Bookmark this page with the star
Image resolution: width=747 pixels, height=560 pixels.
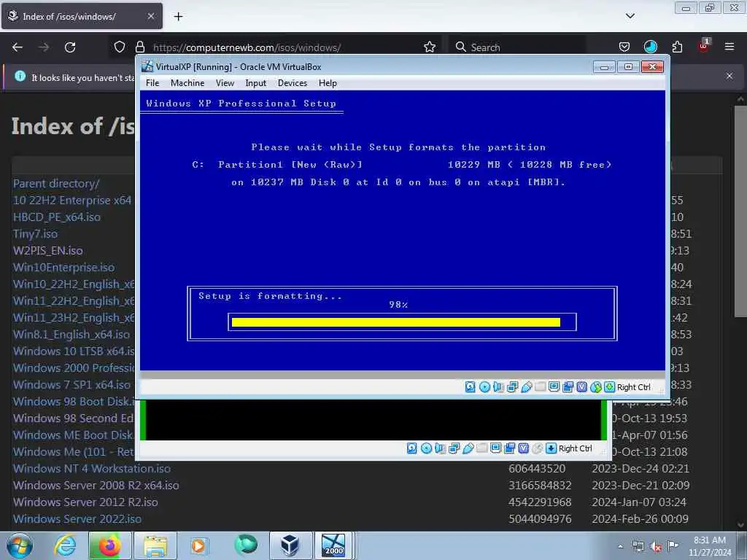click(x=430, y=47)
